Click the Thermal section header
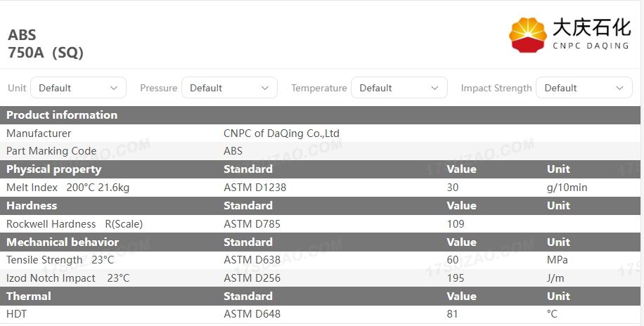The height and width of the screenshot is (326, 644). click(29, 296)
